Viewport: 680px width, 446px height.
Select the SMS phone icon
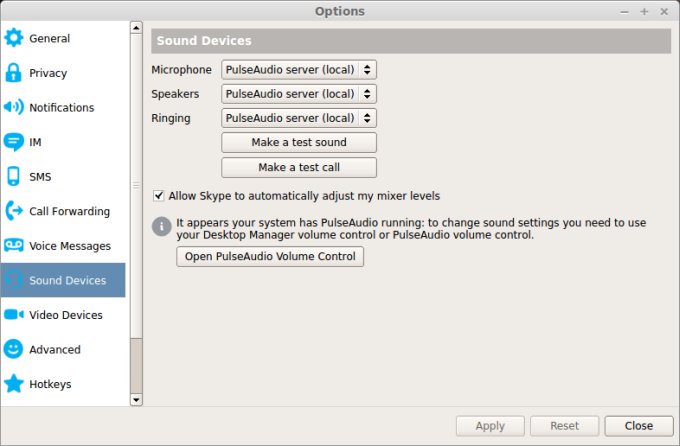(x=14, y=177)
